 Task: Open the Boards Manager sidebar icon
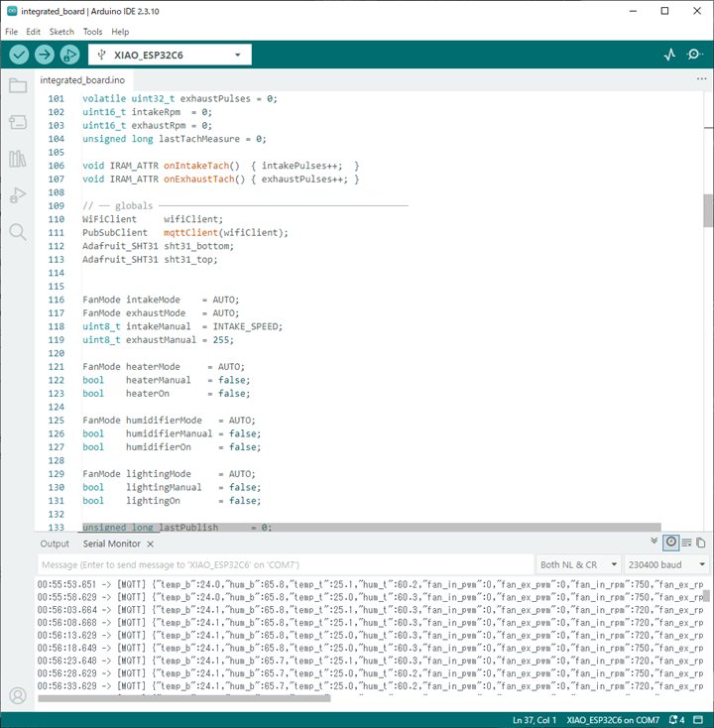point(18,122)
